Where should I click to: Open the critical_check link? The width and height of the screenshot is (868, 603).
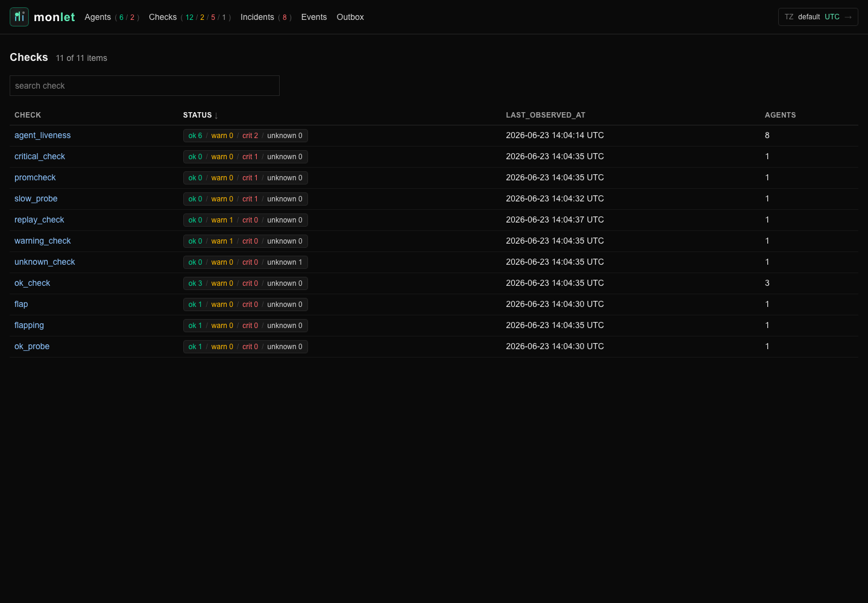pos(40,156)
